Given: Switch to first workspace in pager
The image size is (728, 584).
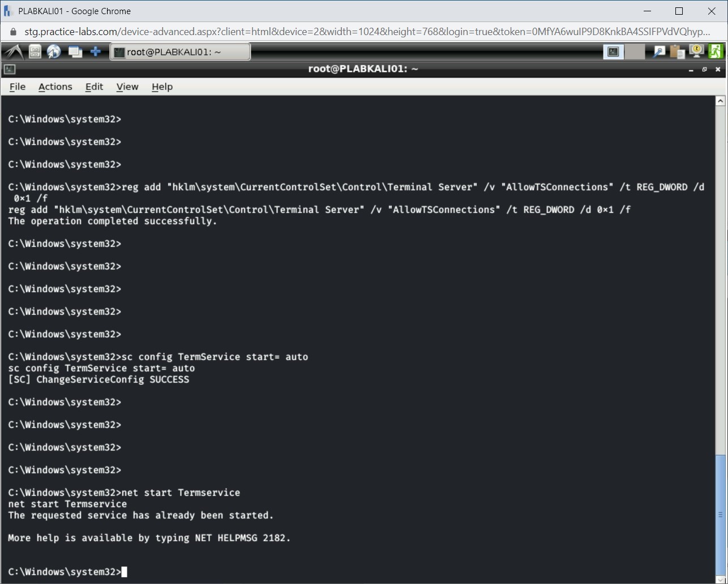Looking at the screenshot, I should pyautogui.click(x=613, y=52).
